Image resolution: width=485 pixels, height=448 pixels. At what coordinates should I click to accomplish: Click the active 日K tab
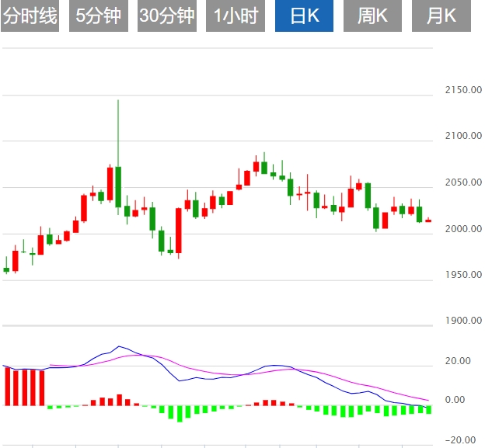point(305,16)
